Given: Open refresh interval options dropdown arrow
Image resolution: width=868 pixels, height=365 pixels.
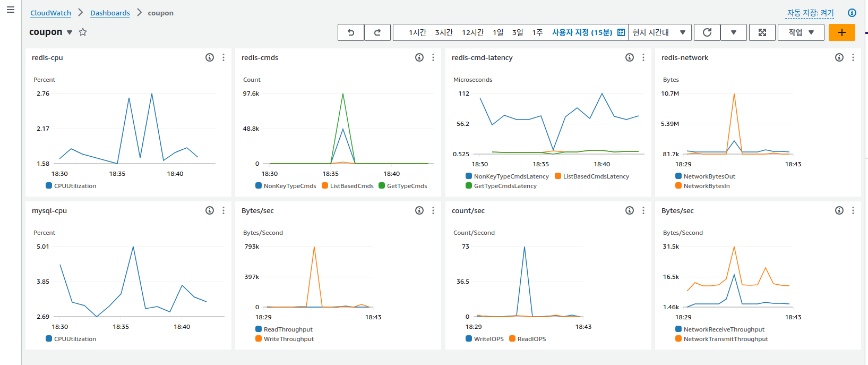Looking at the screenshot, I should (734, 32).
